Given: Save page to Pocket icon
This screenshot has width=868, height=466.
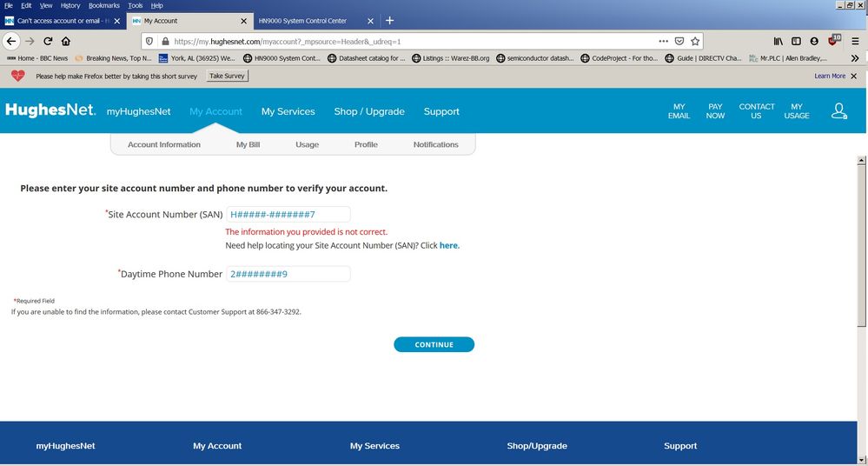Looking at the screenshot, I should tap(679, 41).
